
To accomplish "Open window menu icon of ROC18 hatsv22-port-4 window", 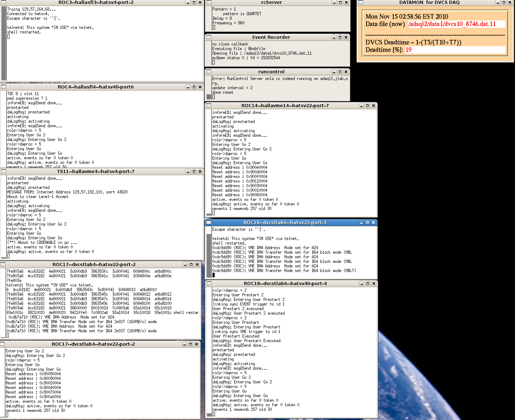I will coord(209,222).
